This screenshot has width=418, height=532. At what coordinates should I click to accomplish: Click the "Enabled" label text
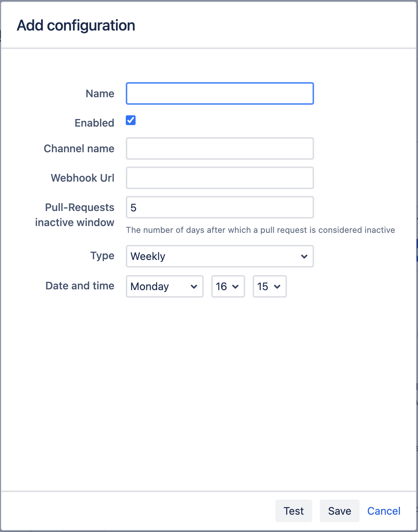[95, 123]
